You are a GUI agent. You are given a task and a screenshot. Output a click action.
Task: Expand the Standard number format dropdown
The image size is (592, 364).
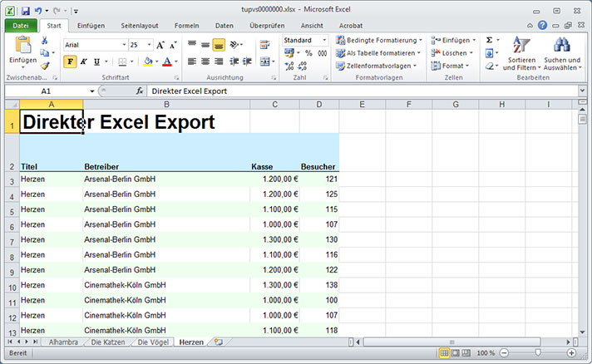coord(324,40)
